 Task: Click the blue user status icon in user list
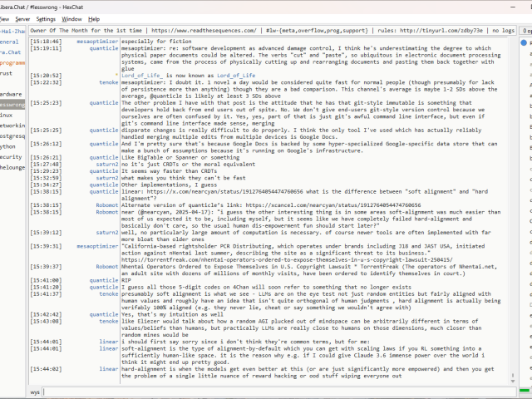pos(523,42)
